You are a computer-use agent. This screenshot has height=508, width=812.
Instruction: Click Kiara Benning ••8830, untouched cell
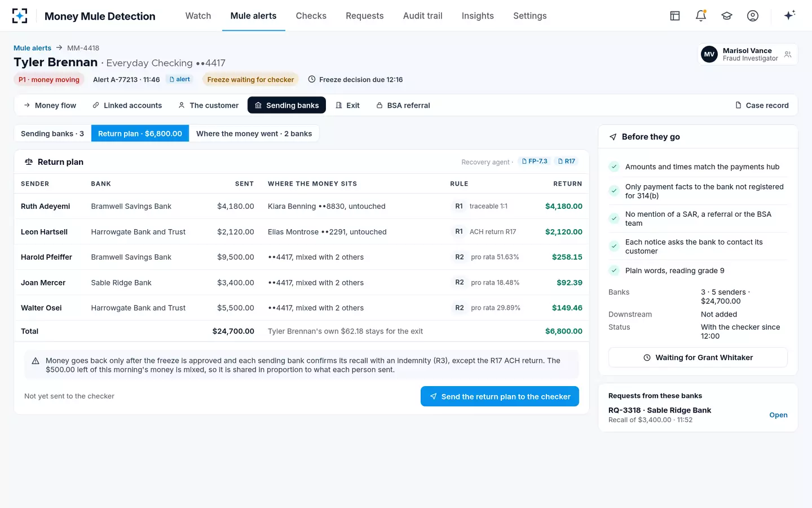pyautogui.click(x=326, y=206)
